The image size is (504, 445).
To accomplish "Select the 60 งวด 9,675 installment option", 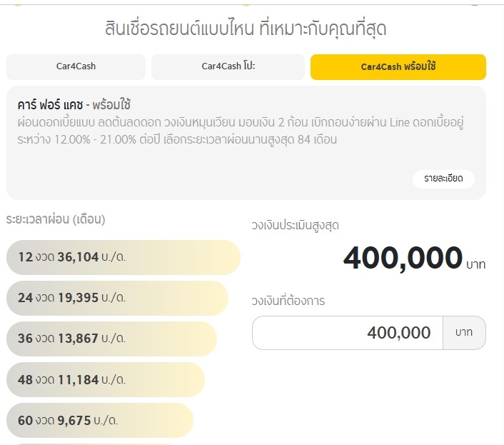I will pos(99,421).
